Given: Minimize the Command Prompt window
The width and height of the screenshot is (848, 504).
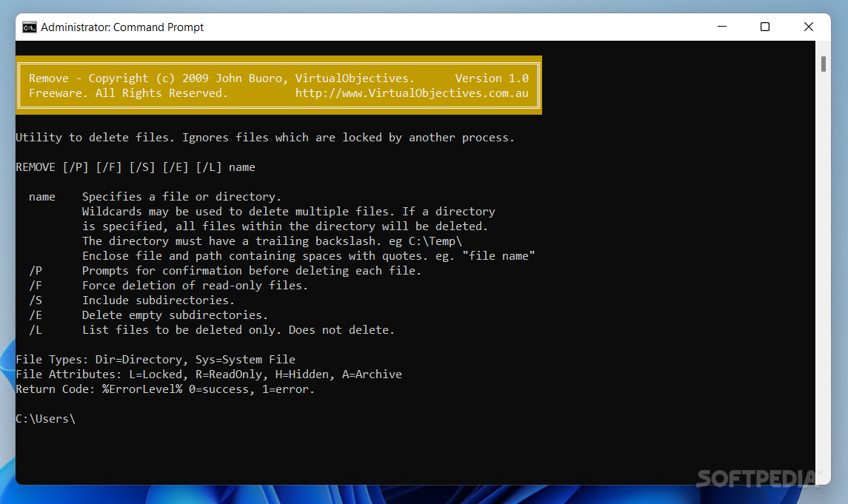Looking at the screenshot, I should 722,27.
